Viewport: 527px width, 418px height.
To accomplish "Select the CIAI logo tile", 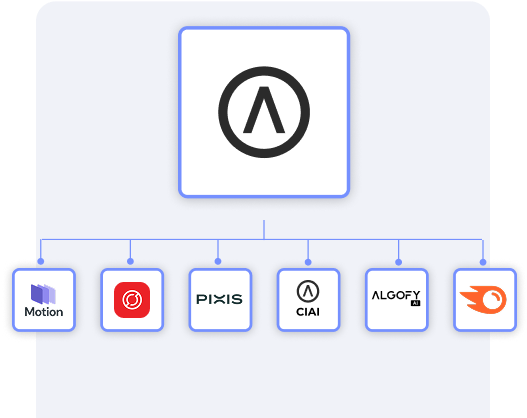I will click(x=308, y=300).
